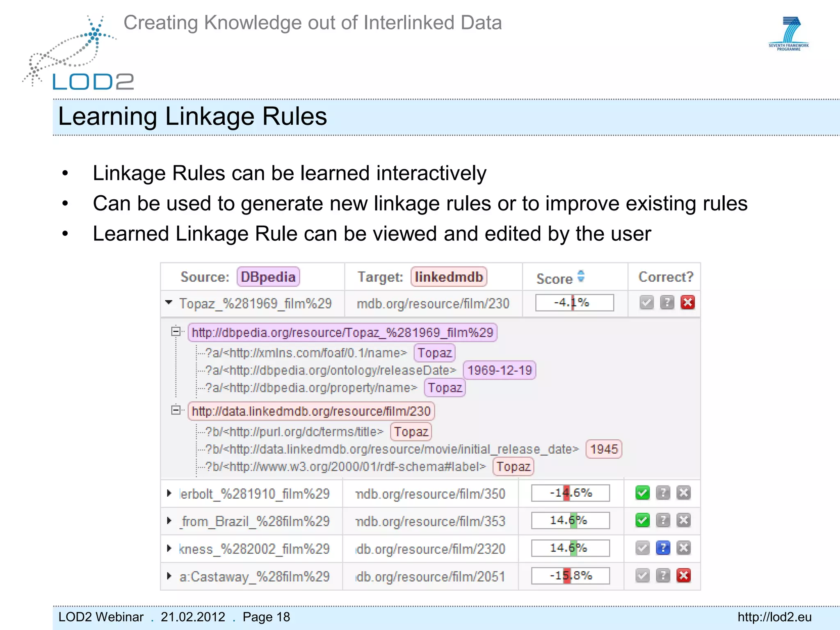Click the ?b movie/initial_release_date path
This screenshot has height=630, width=840.
click(x=392, y=449)
